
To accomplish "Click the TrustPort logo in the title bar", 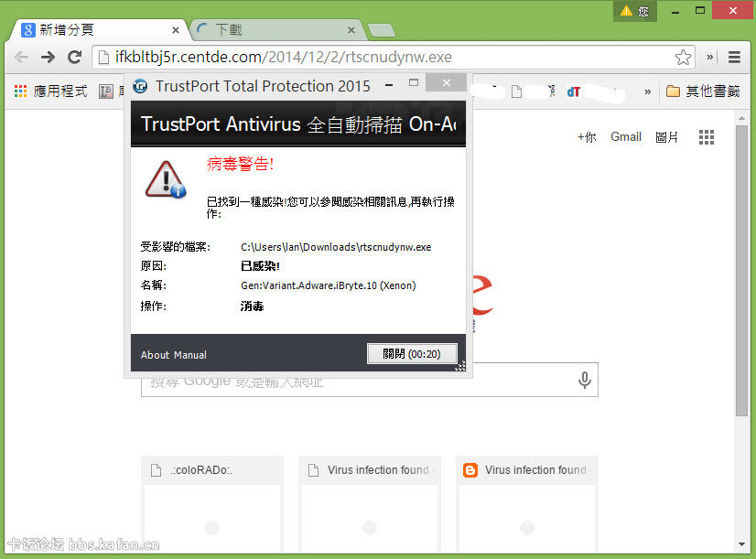I will point(140,86).
